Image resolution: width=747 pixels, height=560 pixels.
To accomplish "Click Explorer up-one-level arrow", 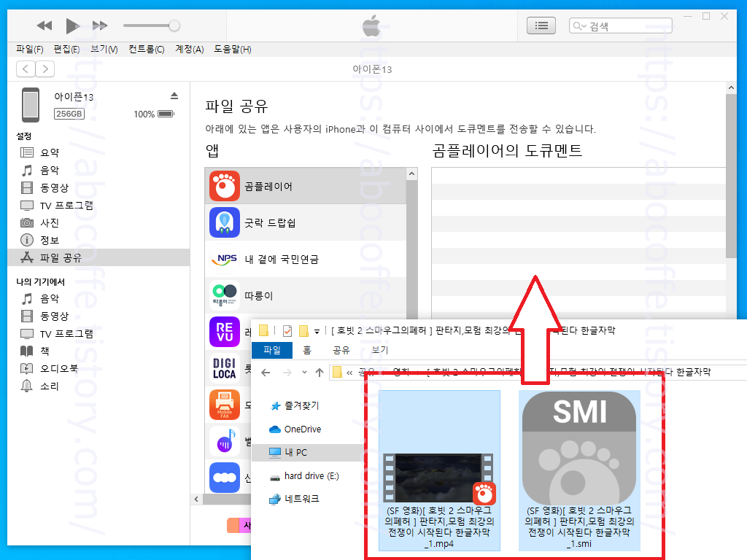I will [x=320, y=373].
